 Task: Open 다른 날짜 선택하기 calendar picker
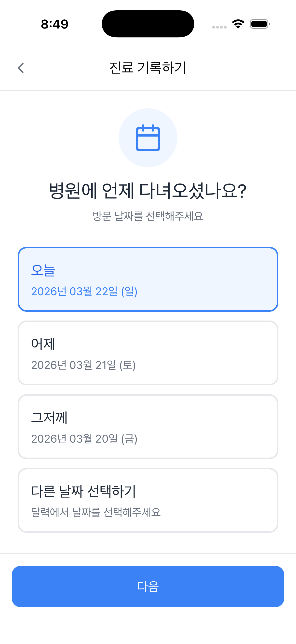[x=148, y=500]
